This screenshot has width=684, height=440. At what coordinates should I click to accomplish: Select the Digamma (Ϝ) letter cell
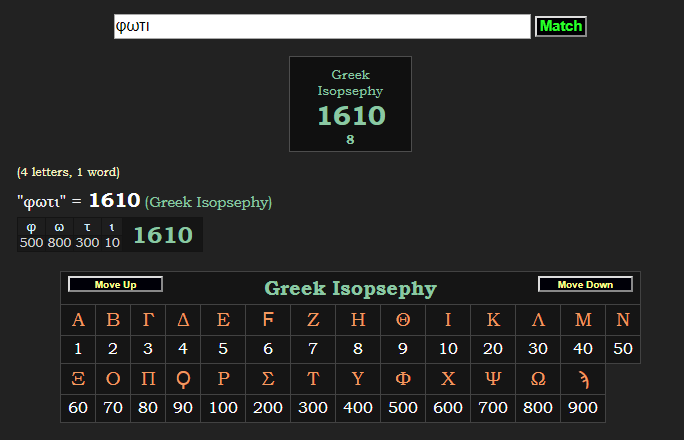click(268, 321)
